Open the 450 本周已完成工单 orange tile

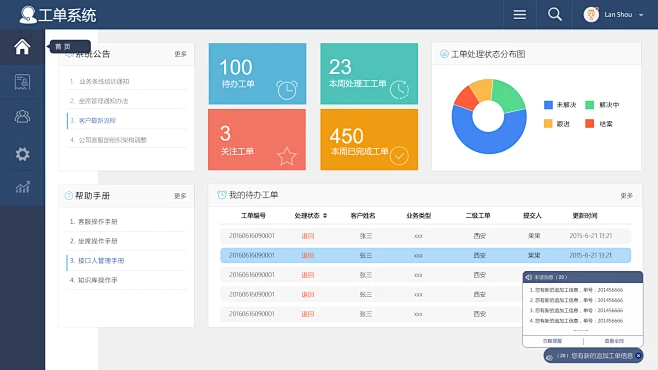tap(369, 140)
